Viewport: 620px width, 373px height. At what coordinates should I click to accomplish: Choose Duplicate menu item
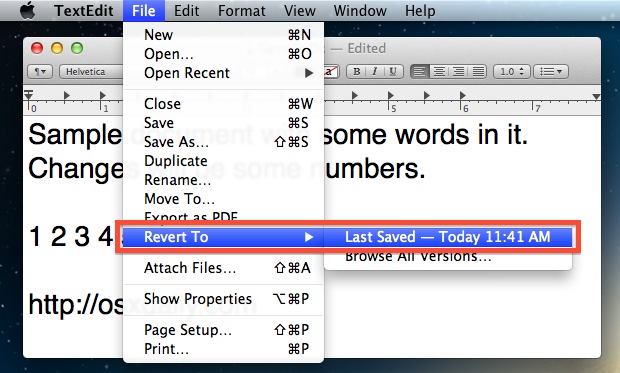tap(223, 161)
